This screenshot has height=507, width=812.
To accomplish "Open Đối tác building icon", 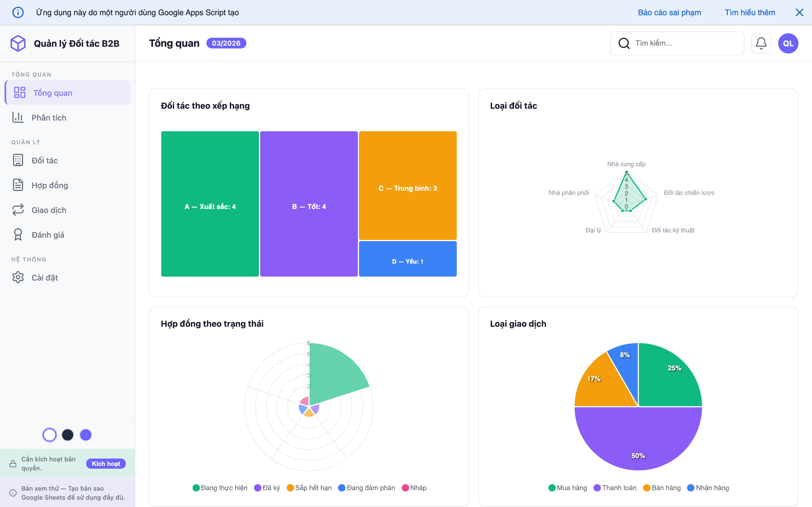I will point(18,160).
